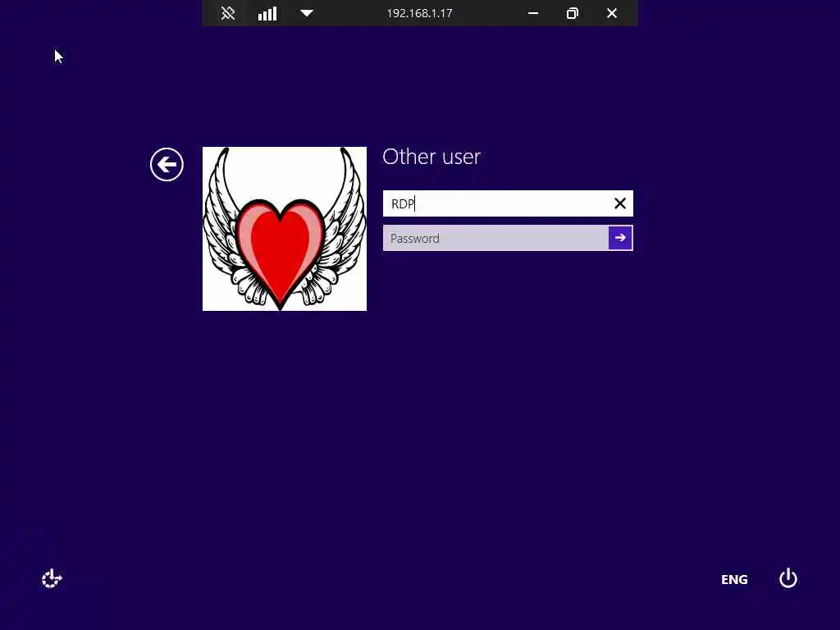Viewport: 840px width, 630px height.
Task: Clear the username field with X
Action: pyautogui.click(x=620, y=203)
